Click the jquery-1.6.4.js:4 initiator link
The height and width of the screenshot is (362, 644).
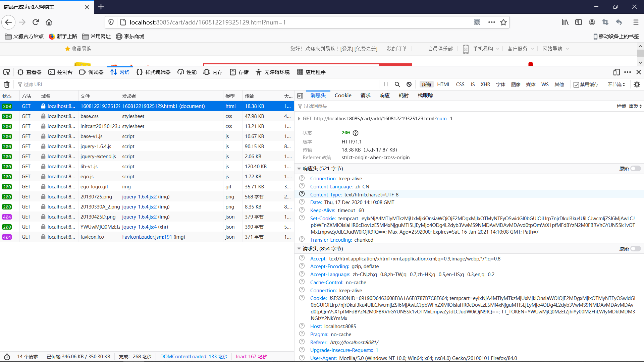click(x=139, y=227)
